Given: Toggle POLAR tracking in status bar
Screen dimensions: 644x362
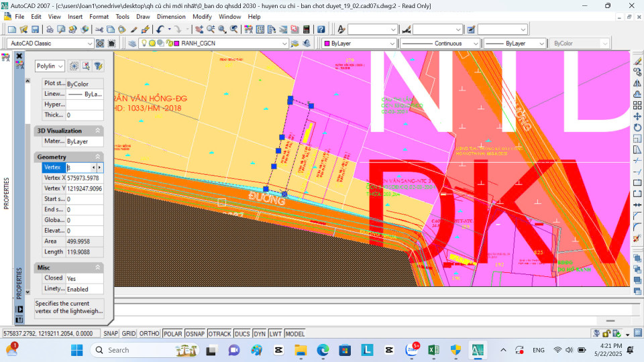Looking at the screenshot, I should [172, 334].
